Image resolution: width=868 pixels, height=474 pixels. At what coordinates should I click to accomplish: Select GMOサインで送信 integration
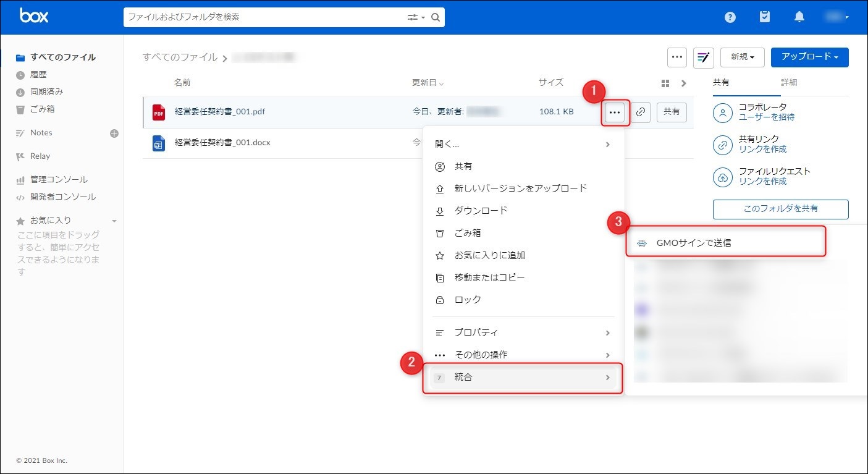[725, 242]
